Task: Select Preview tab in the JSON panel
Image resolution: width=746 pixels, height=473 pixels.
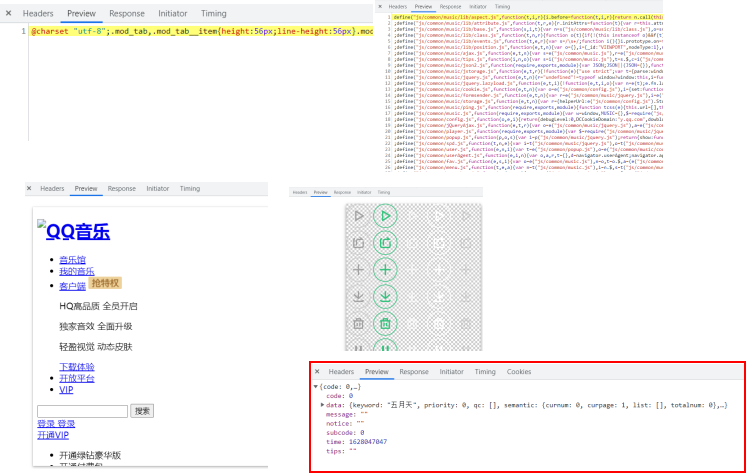Action: pos(377,372)
